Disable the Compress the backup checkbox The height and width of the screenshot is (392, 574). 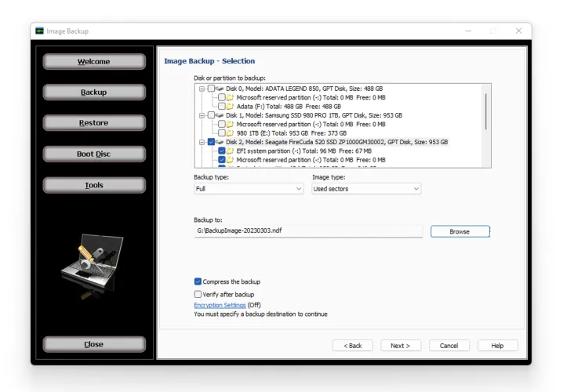(x=198, y=281)
